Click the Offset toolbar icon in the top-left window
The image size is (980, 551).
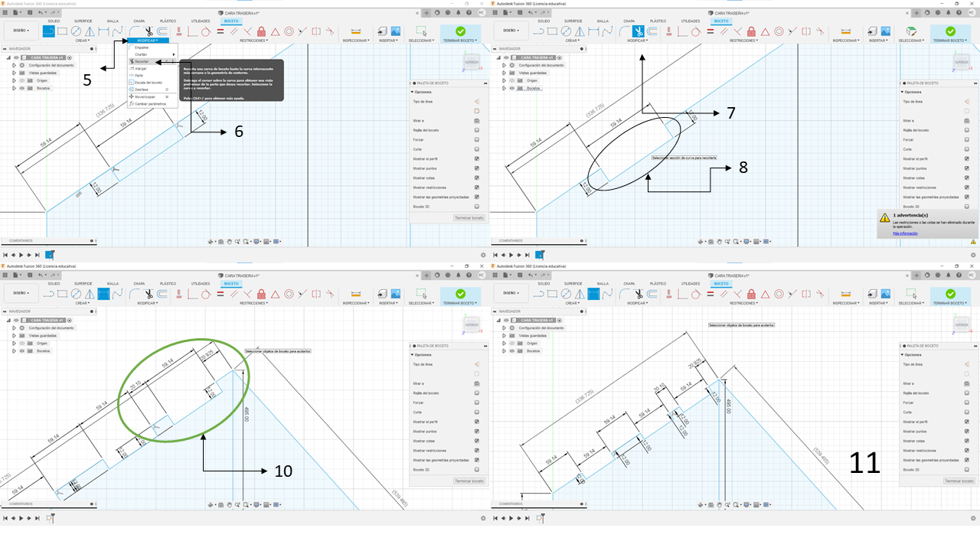tap(162, 31)
